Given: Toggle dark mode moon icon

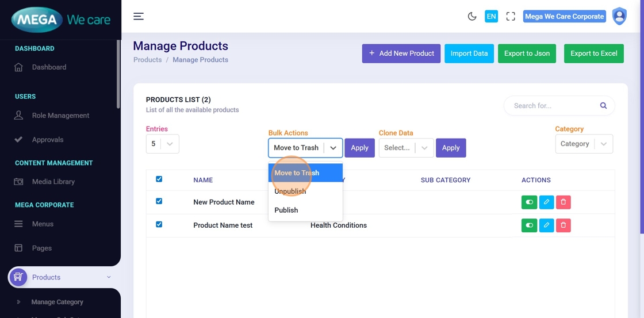Looking at the screenshot, I should pos(472,17).
